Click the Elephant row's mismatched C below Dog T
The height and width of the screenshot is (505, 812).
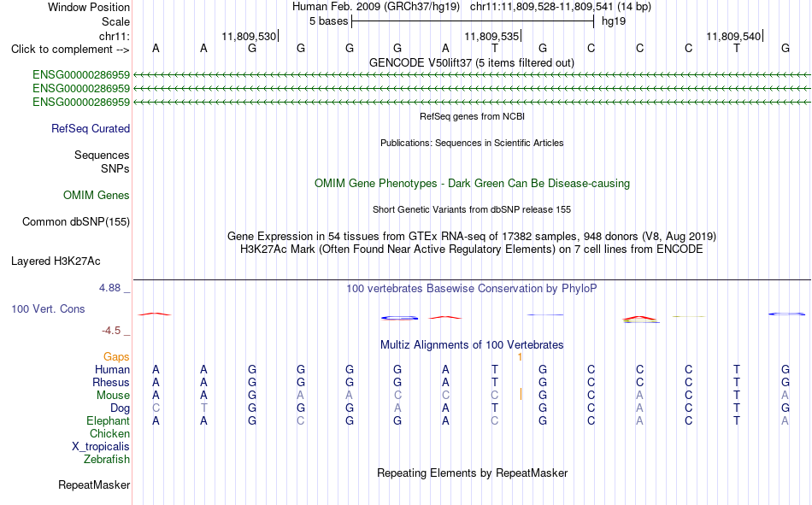click(x=495, y=421)
